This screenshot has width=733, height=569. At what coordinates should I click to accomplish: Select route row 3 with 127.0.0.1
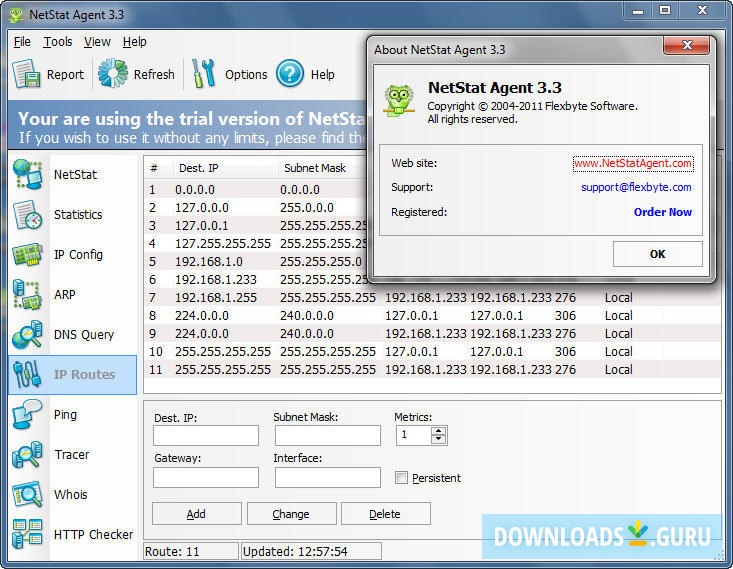tap(256, 225)
